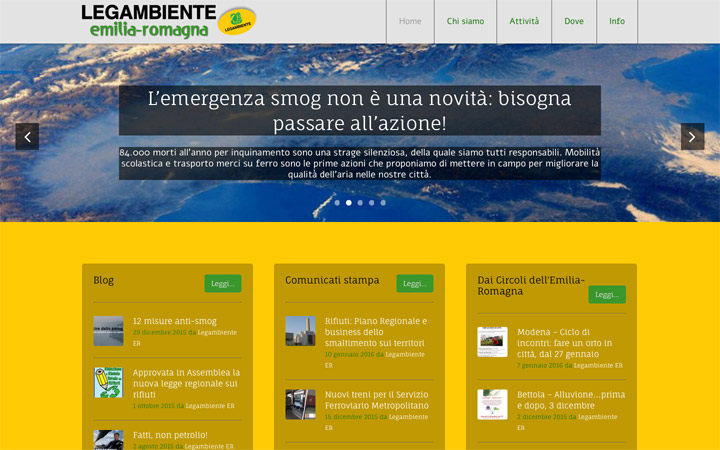The image size is (720, 450).
Task: Click the Dai Circoli dell'Emilia-Romagna heading
Action: 531,286
